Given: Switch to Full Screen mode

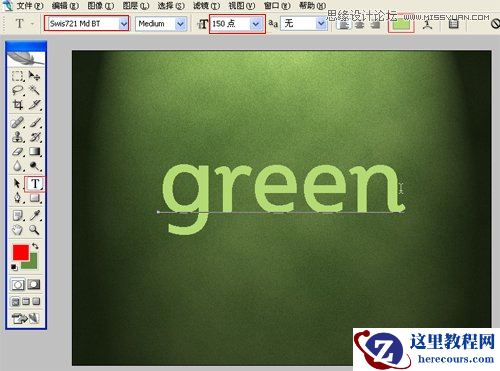Looking at the screenshot, I should pyautogui.click(x=36, y=302).
